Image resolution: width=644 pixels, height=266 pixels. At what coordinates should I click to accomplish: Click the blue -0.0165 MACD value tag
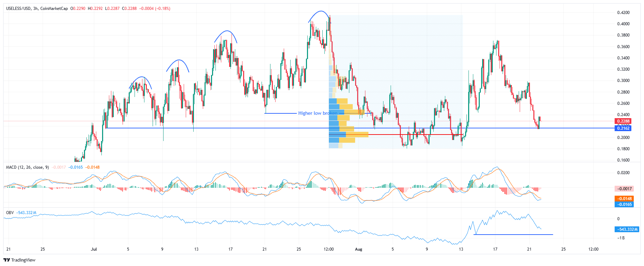624,205
